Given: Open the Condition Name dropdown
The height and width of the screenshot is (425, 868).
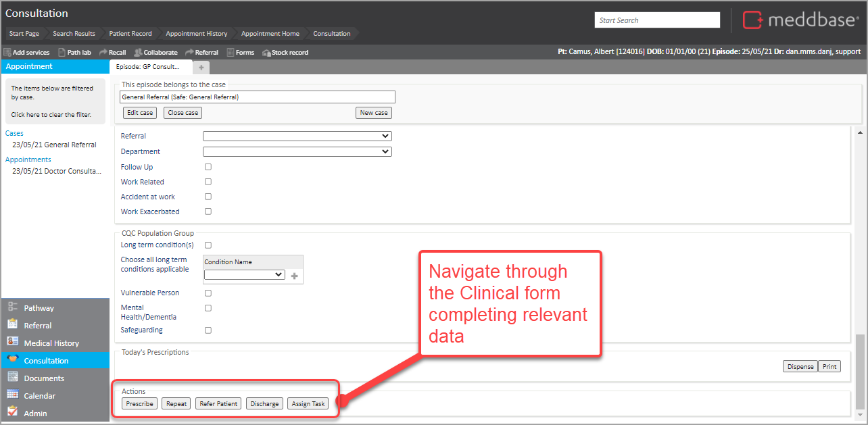Looking at the screenshot, I should [x=244, y=275].
